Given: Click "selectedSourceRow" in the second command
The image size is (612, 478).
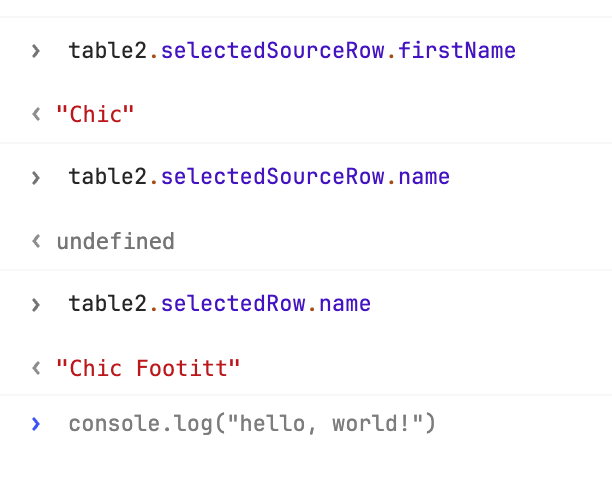Looking at the screenshot, I should click(x=273, y=177).
